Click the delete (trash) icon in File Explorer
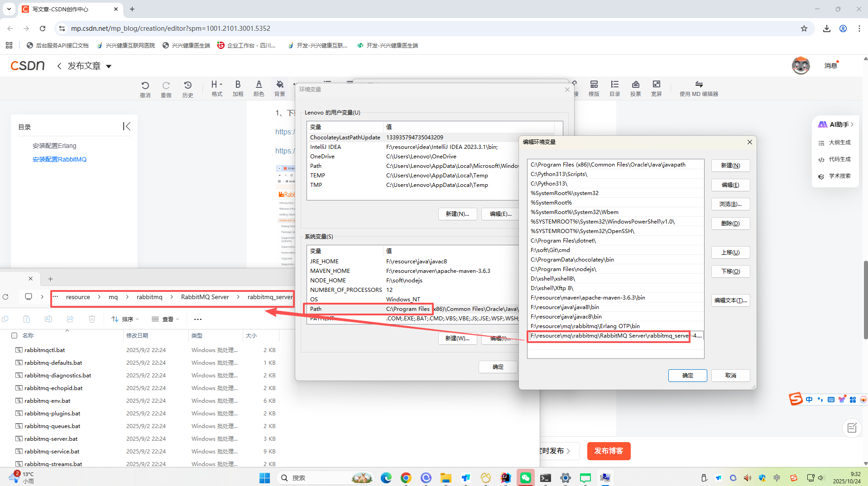The width and height of the screenshot is (868, 486). pyautogui.click(x=92, y=319)
